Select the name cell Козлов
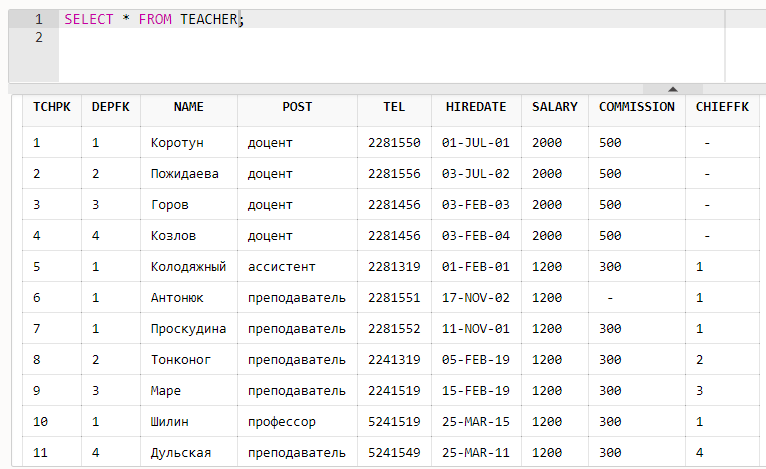This screenshot has width=766, height=469. 173,236
